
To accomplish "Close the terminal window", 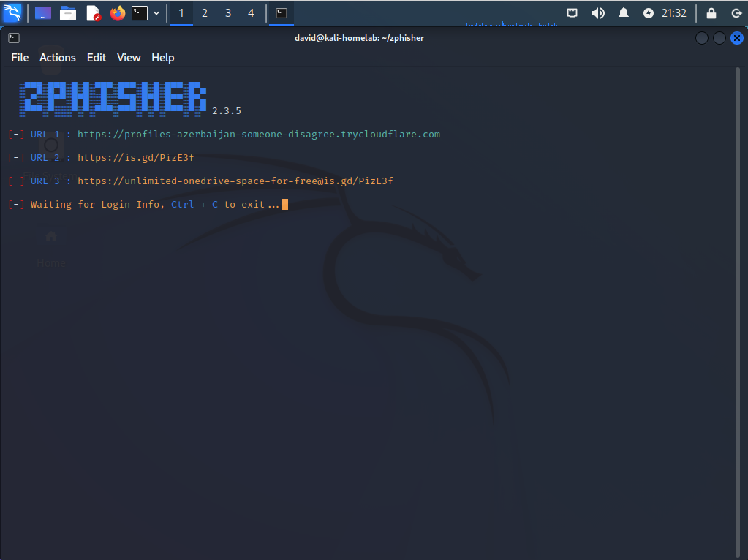I will (x=737, y=38).
